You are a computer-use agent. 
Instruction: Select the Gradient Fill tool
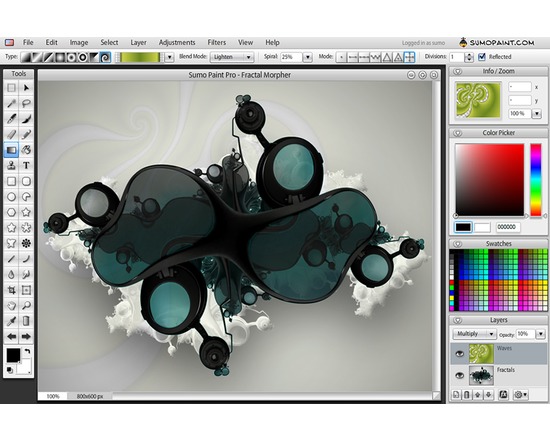pyautogui.click(x=12, y=150)
